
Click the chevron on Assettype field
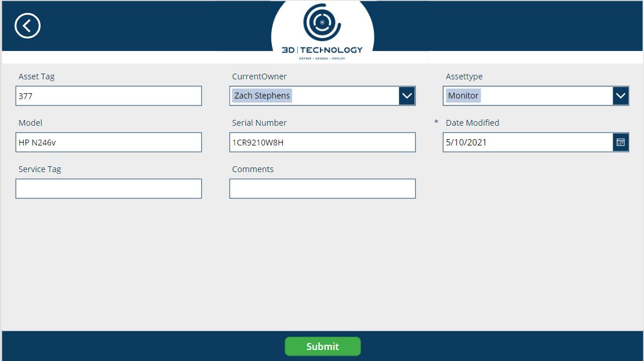[x=621, y=95]
